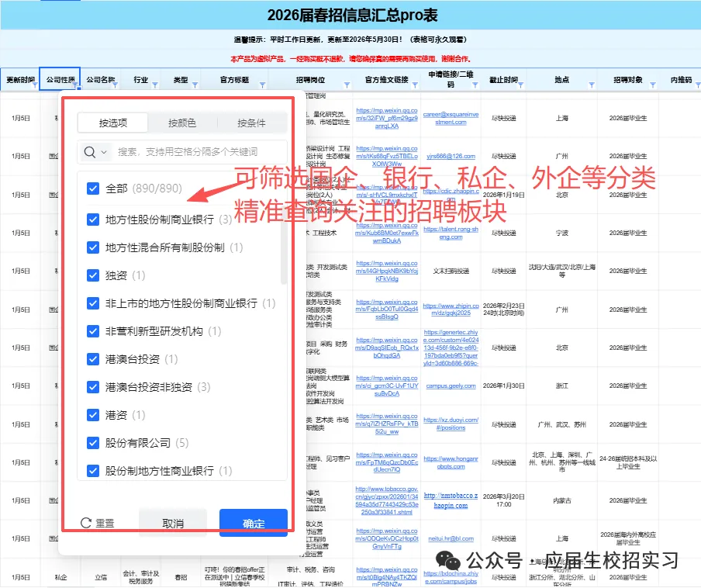The width and height of the screenshot is (701, 588).
Task: Open filter arrow on 申请链接/二维码 column
Action: click(x=475, y=85)
